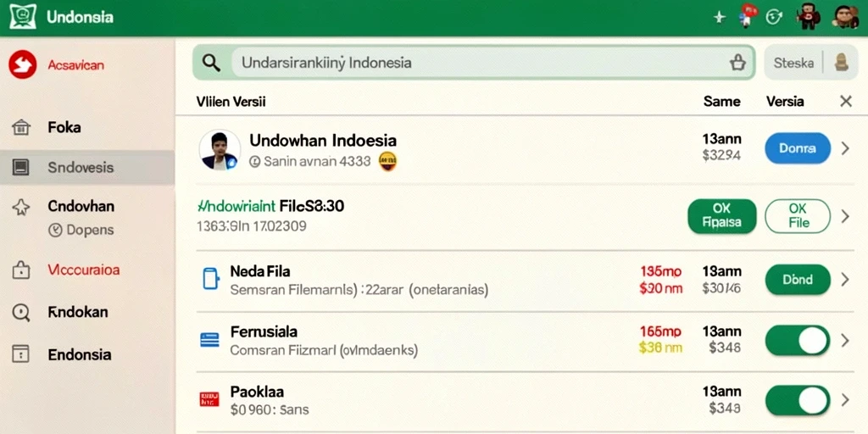Click the green OK Fipaisa button
The height and width of the screenshot is (434, 868).
[x=722, y=216]
